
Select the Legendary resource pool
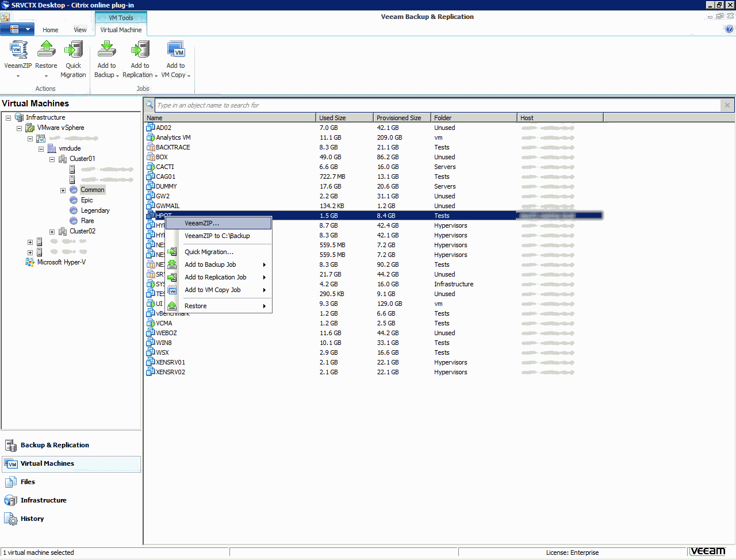(95, 210)
